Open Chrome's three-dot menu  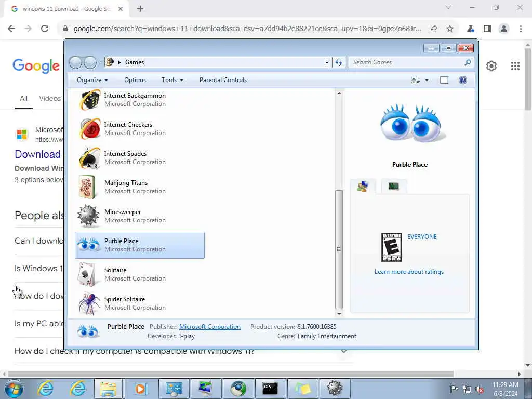pos(521,29)
